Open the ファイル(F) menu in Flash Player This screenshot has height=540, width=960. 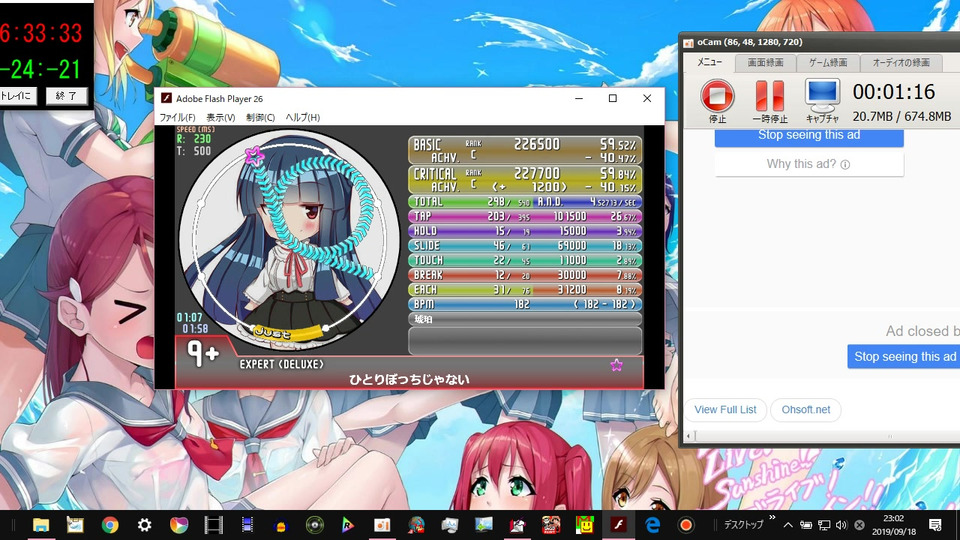177,117
